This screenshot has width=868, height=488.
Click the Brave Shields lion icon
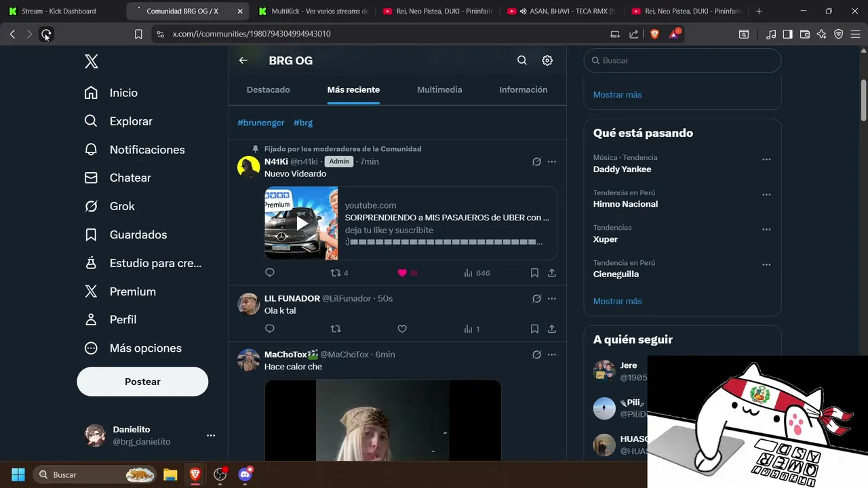pos(654,34)
